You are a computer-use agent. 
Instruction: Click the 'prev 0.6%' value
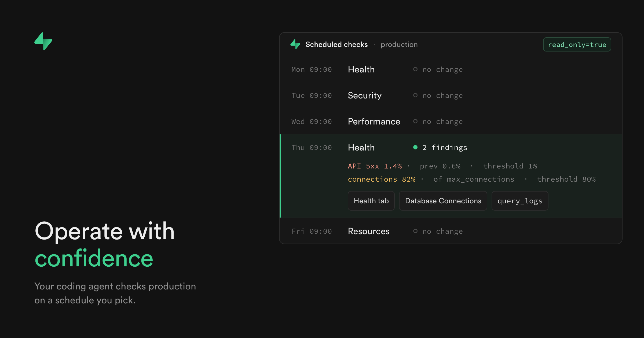(x=440, y=166)
